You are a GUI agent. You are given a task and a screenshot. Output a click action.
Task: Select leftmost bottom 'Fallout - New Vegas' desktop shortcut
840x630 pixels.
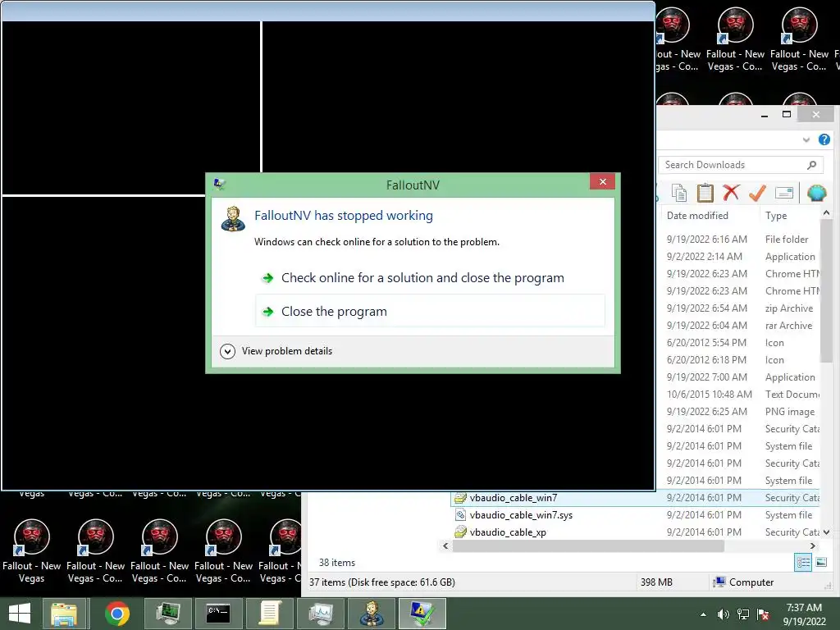(x=32, y=551)
